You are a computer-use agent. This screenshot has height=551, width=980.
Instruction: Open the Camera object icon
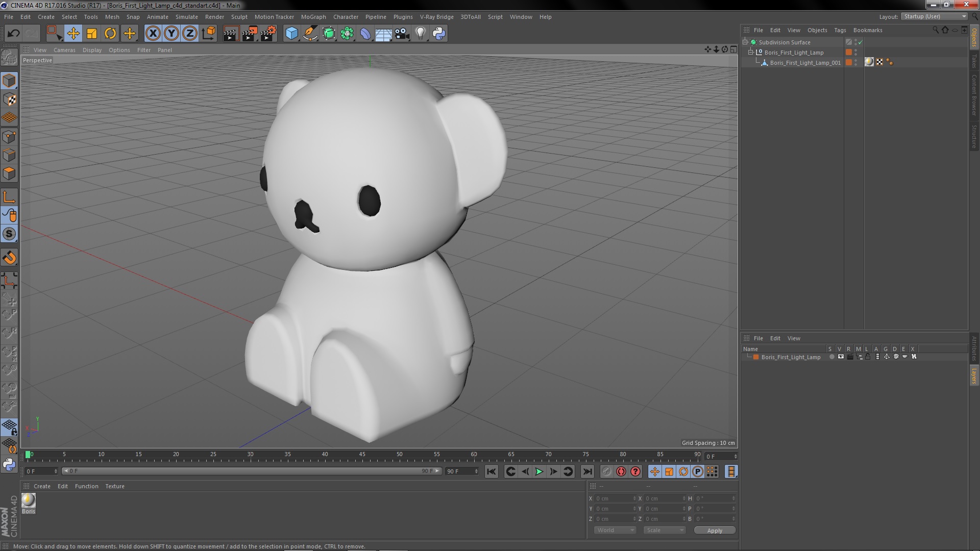tap(402, 34)
